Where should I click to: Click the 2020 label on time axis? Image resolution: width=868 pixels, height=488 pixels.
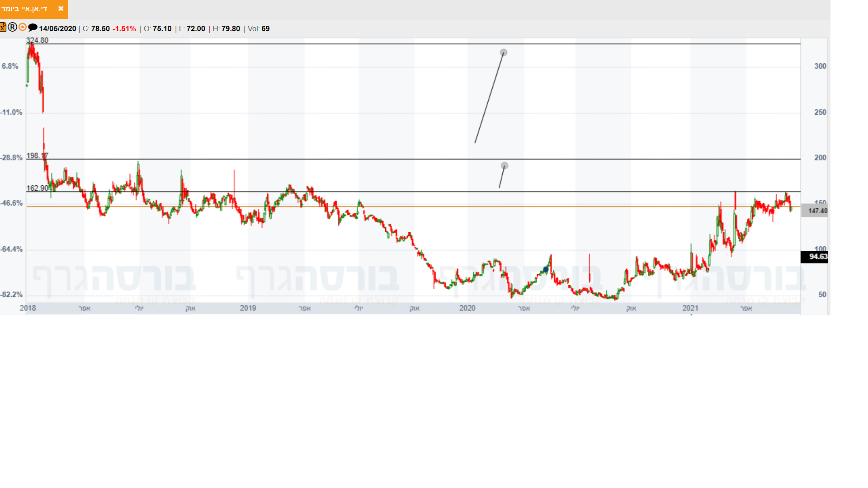click(467, 308)
